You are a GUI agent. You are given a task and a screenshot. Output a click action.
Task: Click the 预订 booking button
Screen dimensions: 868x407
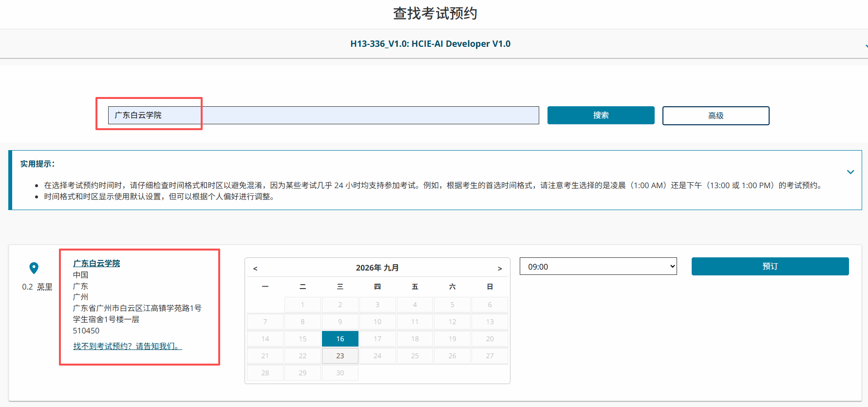tap(770, 266)
